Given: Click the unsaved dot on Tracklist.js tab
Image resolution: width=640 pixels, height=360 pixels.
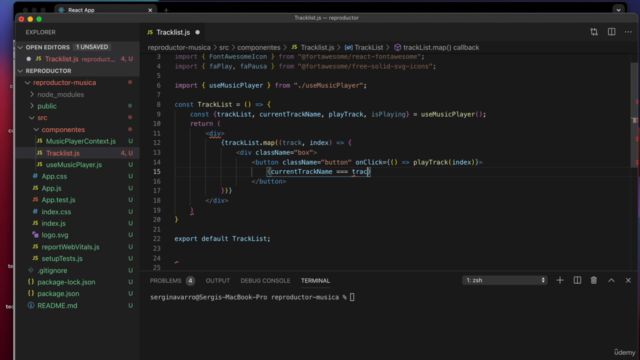Looking at the screenshot, I should (198, 32).
